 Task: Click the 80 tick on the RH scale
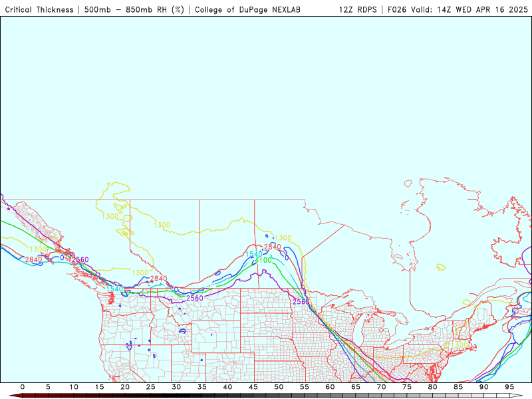pos(433,387)
